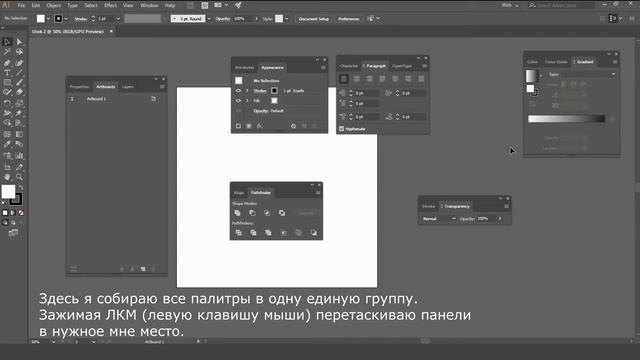Viewport: 640px width, 360px height.
Task: Click the Stroke color swatch in Appearance panel
Action: tap(274, 91)
